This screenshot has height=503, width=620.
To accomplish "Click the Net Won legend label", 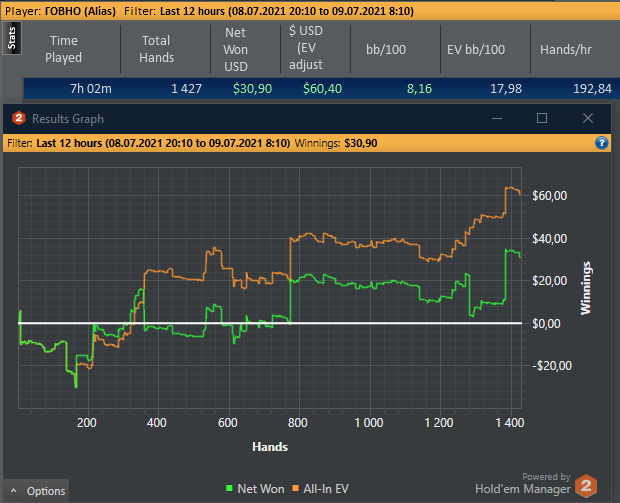I will 261,489.
